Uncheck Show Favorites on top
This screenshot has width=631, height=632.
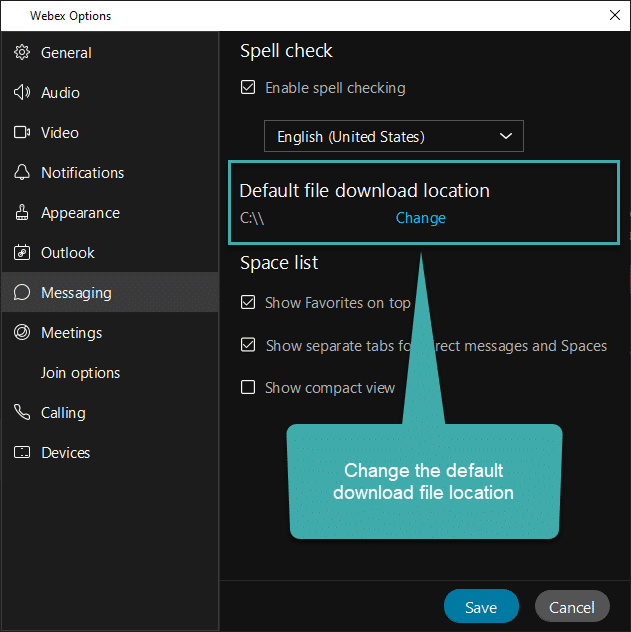(x=248, y=302)
